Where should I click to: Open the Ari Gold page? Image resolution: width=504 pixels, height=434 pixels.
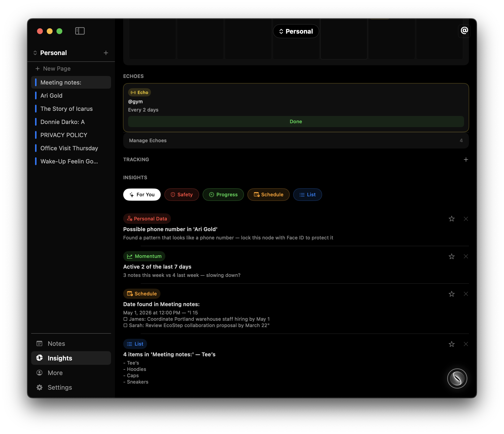point(71,95)
